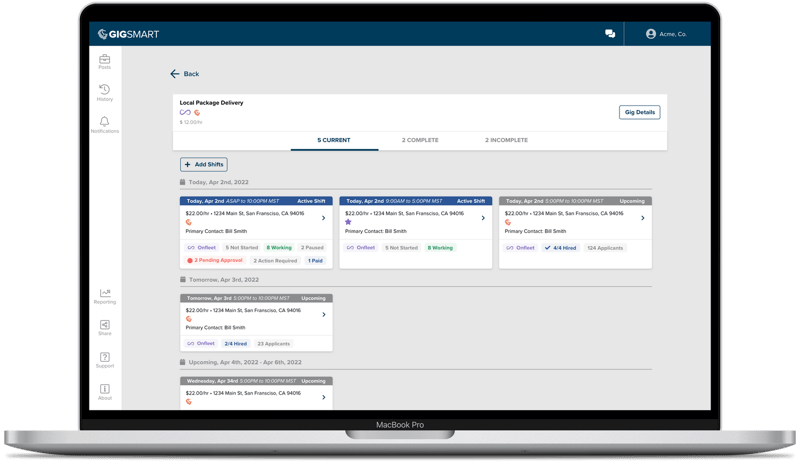The width and height of the screenshot is (800, 464).
Task: Click the 124 Applicants tag
Action: tap(605, 248)
